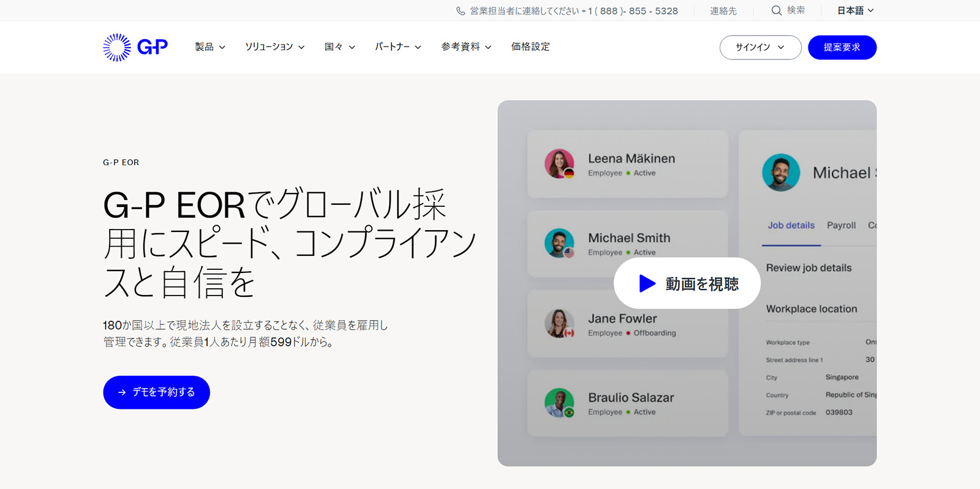Expand the ソリューション menu
The width and height of the screenshot is (980, 489).
[275, 47]
